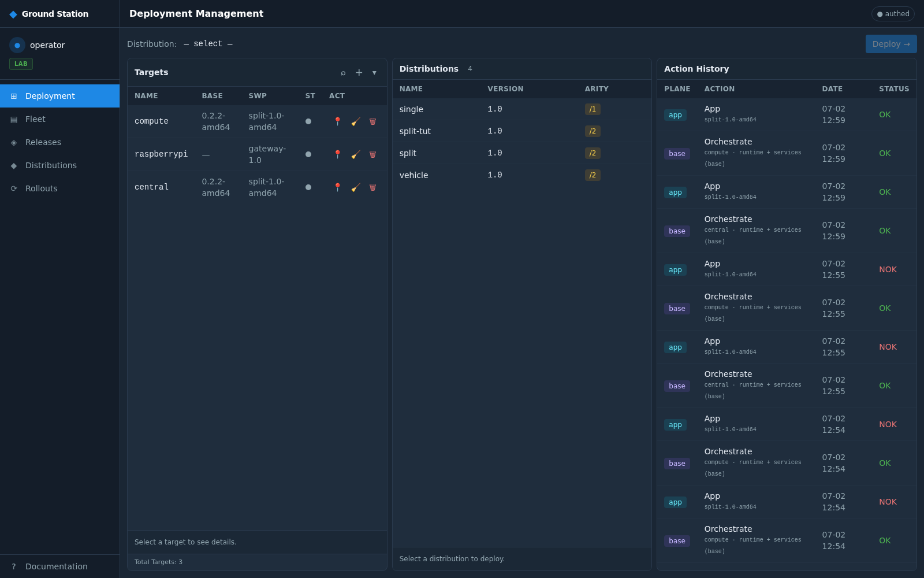Click status dot of raspberrypi target

(308, 154)
